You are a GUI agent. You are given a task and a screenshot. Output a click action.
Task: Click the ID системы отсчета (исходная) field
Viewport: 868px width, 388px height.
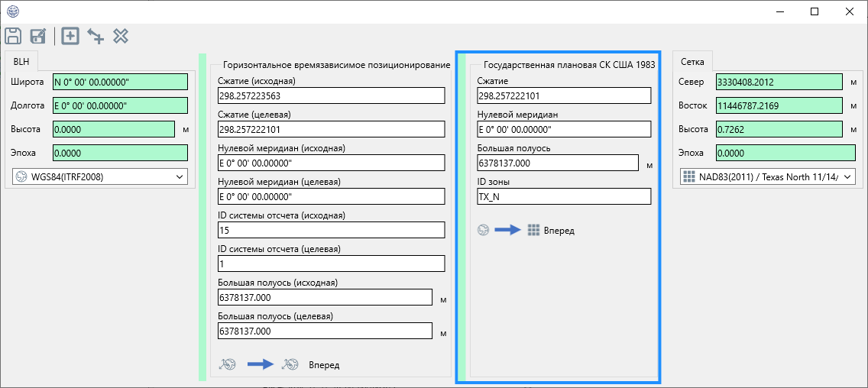tap(331, 230)
